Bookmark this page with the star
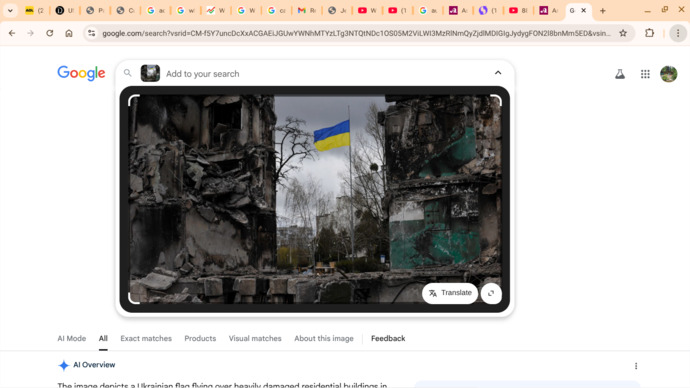 coord(623,33)
